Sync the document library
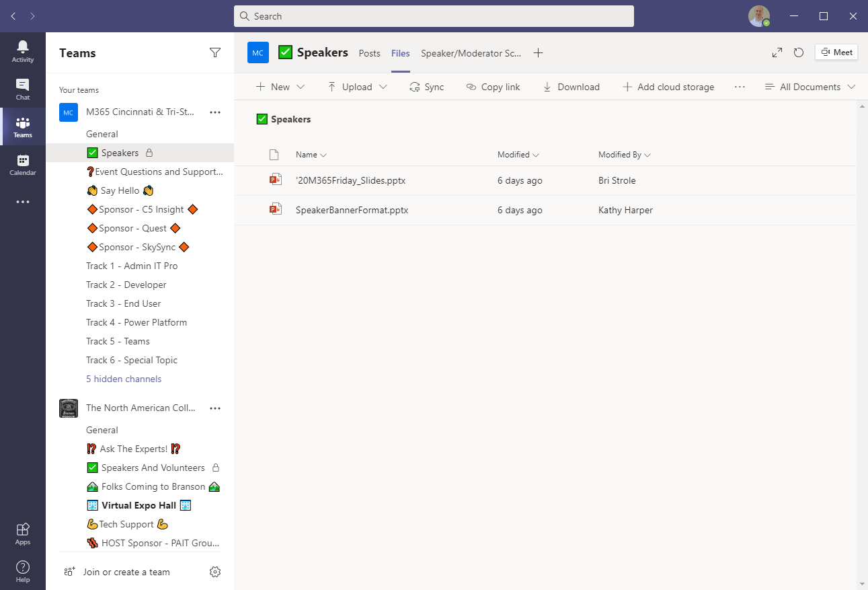Image resolution: width=868 pixels, height=590 pixels. [x=427, y=87]
